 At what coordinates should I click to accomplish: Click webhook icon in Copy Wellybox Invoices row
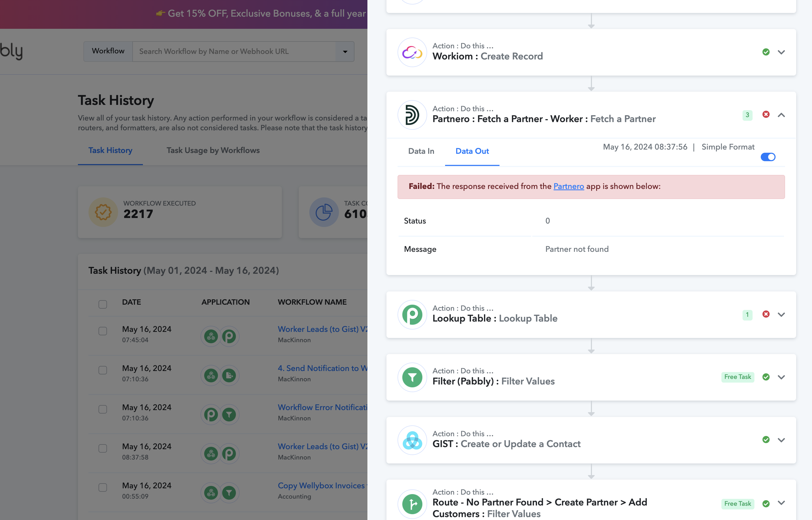coord(211,493)
